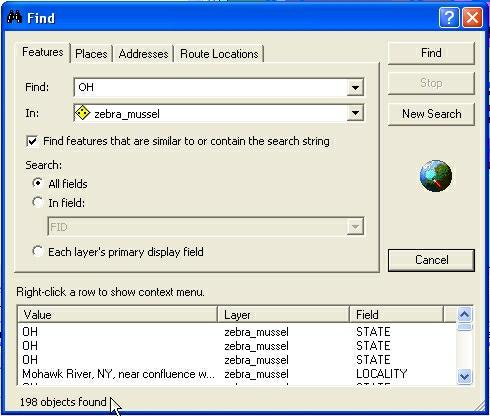
Task: Click the LOCALITY field cell
Action: (x=382, y=374)
